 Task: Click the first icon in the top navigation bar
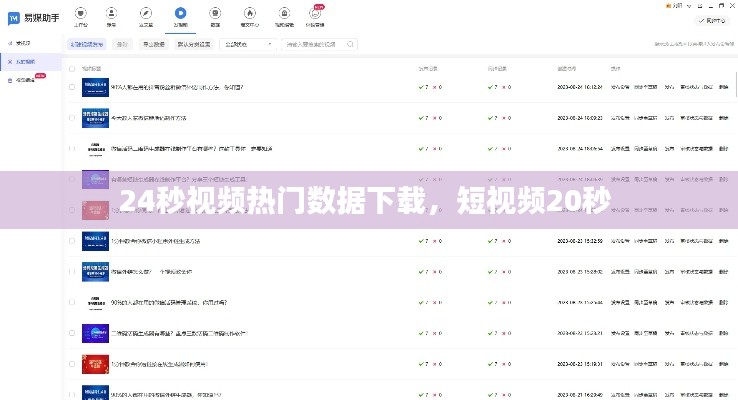pos(81,17)
